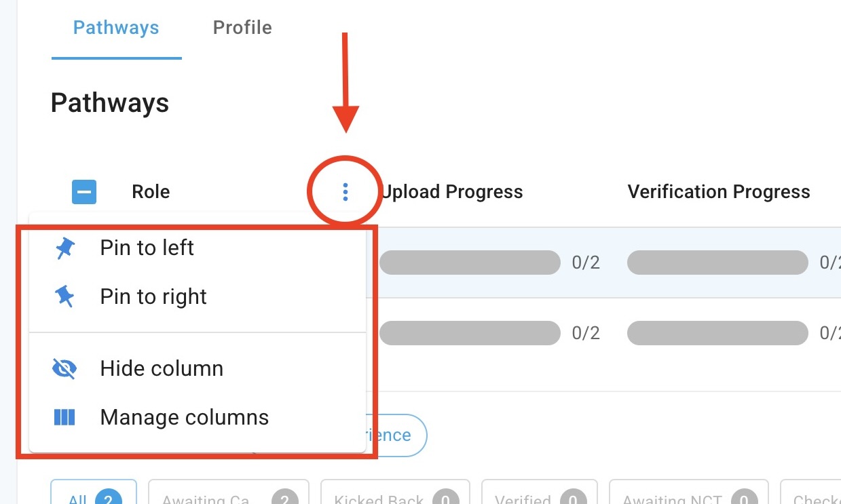The image size is (841, 504).
Task: Click the first row's upload progress bar
Action: pos(470,263)
